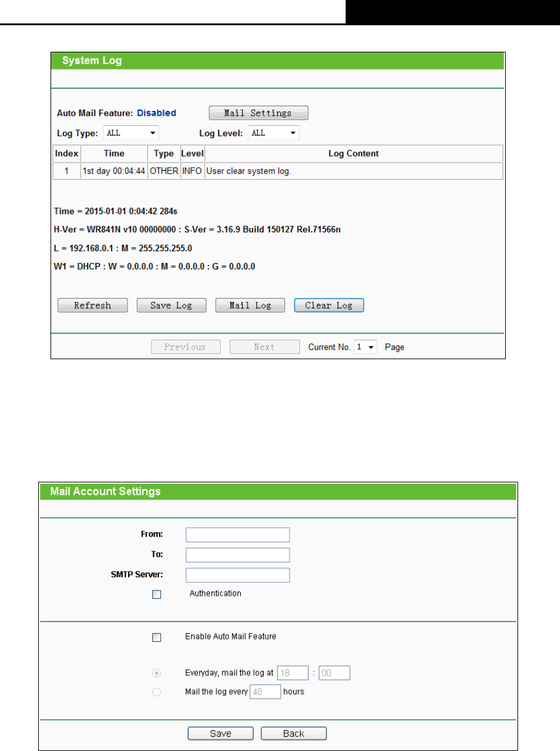
Task: Click the disabled Next page button
Action: coord(264,347)
